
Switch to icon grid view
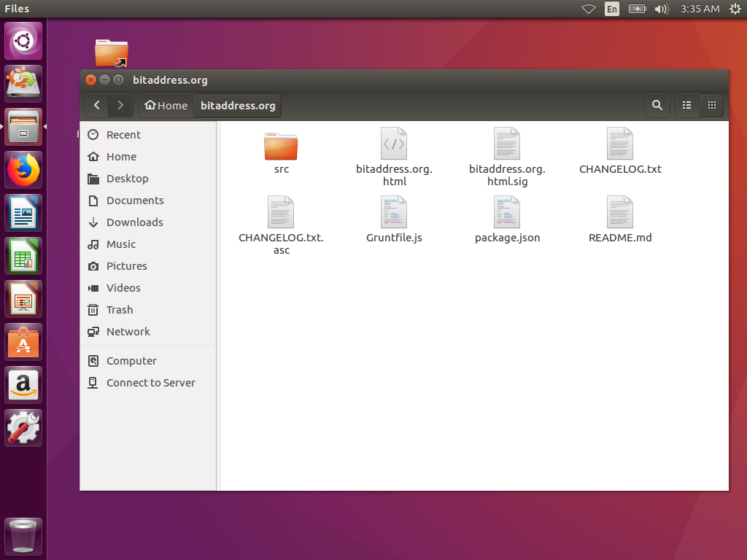[711, 106]
